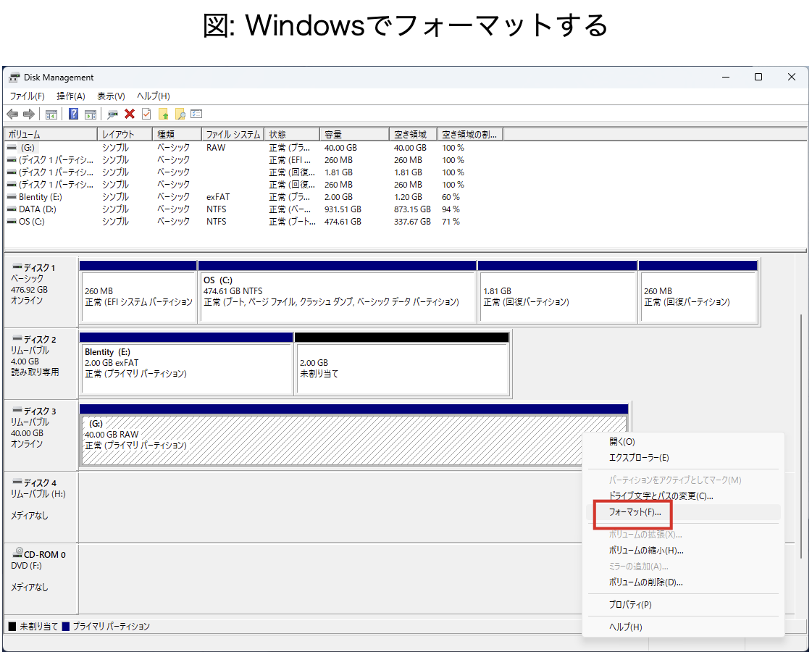Click the Disk Management title bar app icon
812x652 pixels.
(14, 78)
